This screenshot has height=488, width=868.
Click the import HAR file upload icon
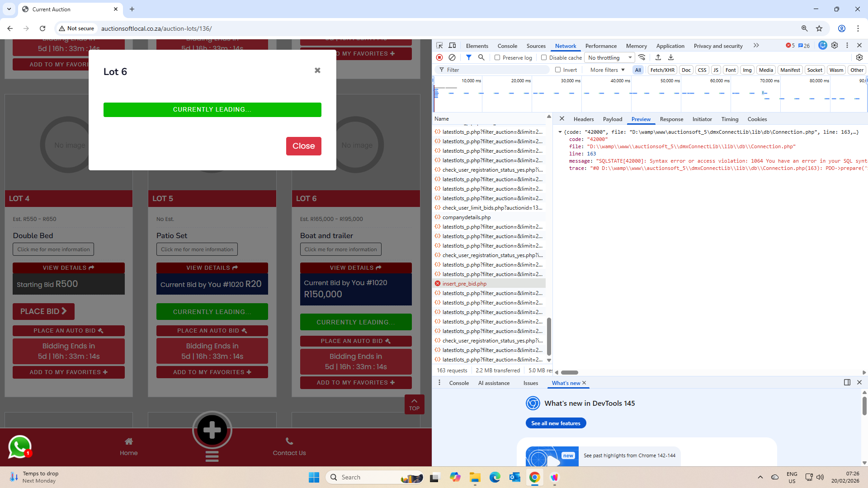(658, 57)
